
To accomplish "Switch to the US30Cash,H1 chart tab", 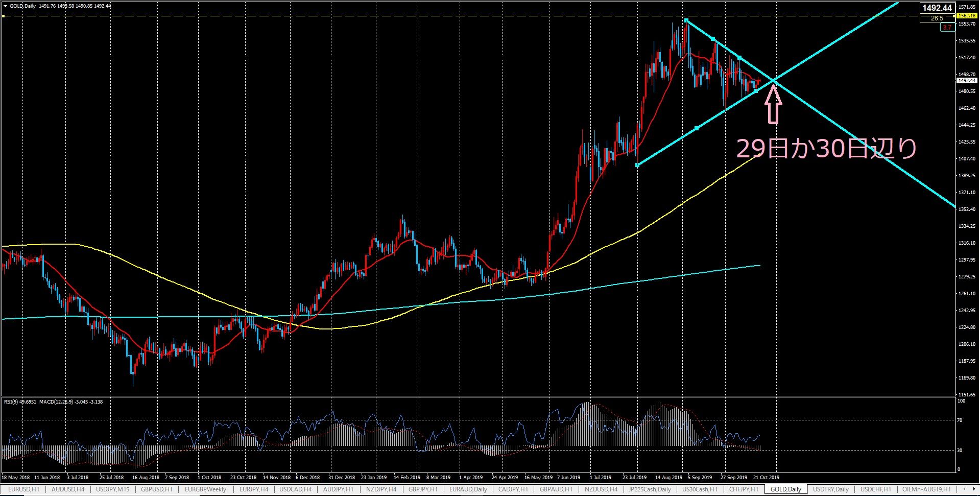I will pyautogui.click(x=700, y=489).
